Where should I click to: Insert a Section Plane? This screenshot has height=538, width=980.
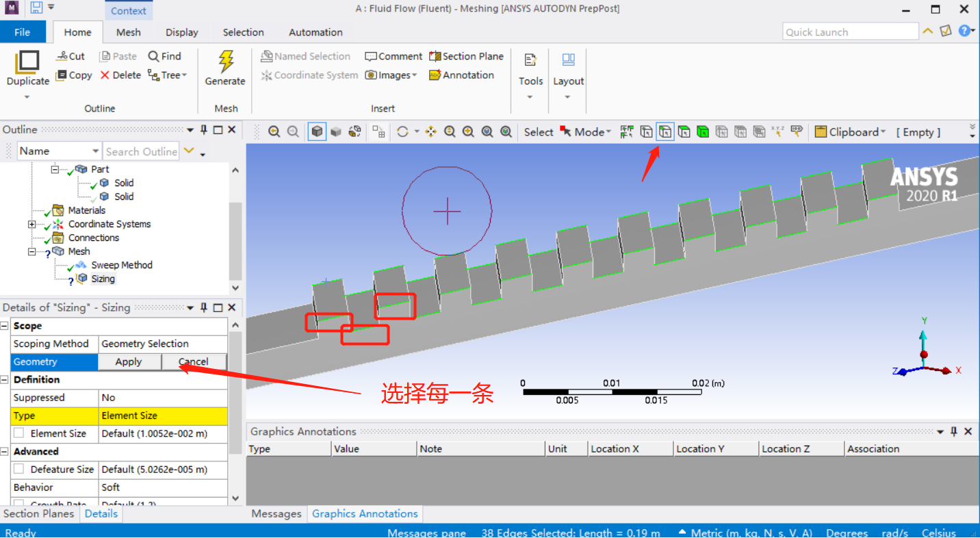(466, 56)
